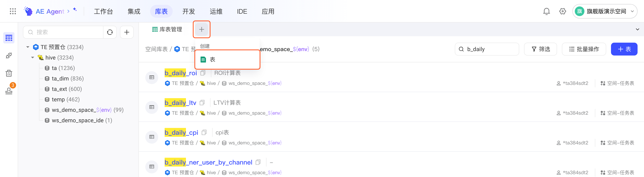The width and height of the screenshot is (644, 177).
Task: Switch to the 运维 top menu
Action: point(216,11)
